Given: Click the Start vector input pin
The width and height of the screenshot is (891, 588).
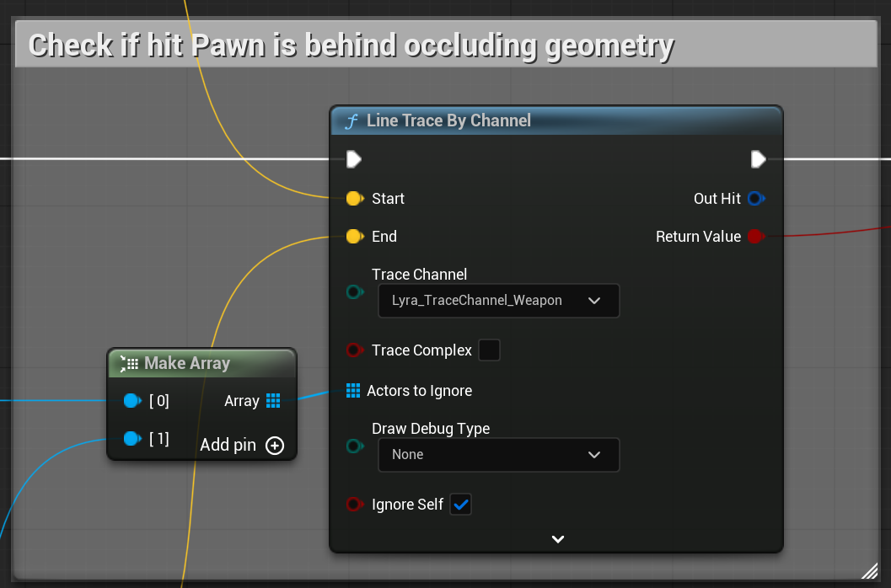Looking at the screenshot, I should [355, 198].
